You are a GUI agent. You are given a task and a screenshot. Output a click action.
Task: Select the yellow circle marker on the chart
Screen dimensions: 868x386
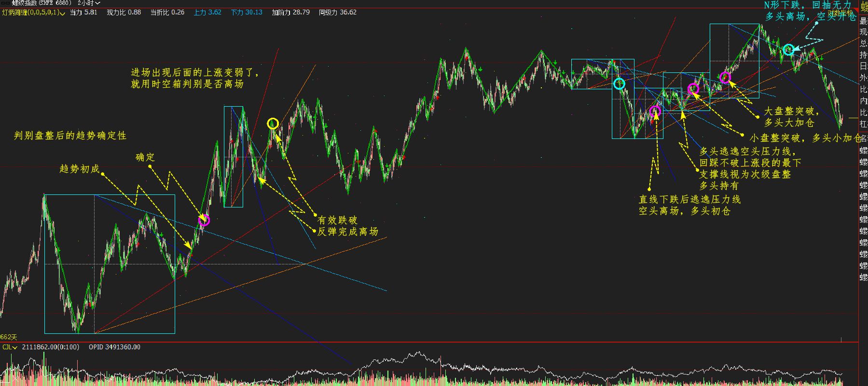click(x=273, y=124)
